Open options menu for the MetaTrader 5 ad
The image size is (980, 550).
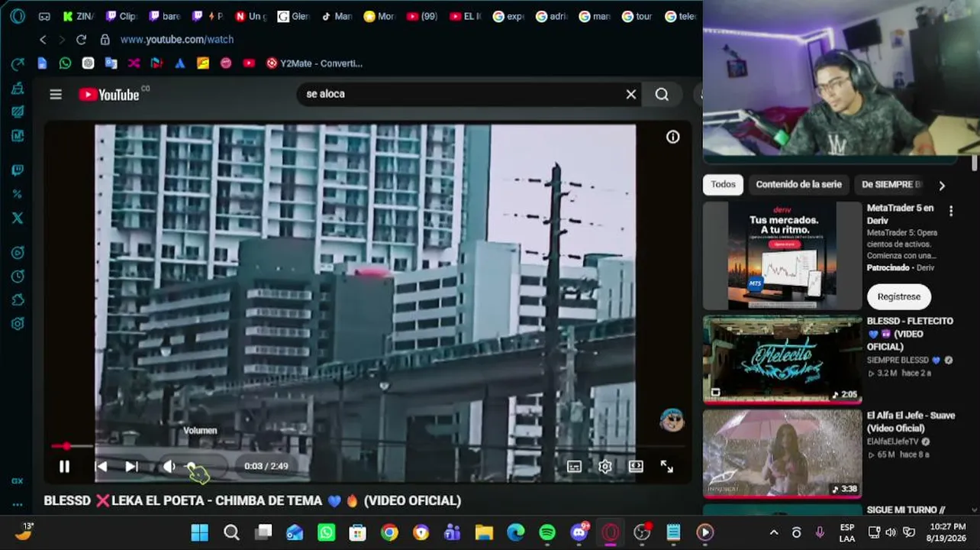951,211
